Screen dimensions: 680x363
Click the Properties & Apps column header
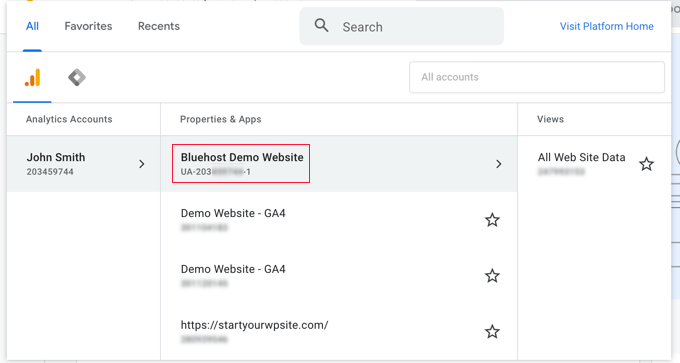(220, 119)
